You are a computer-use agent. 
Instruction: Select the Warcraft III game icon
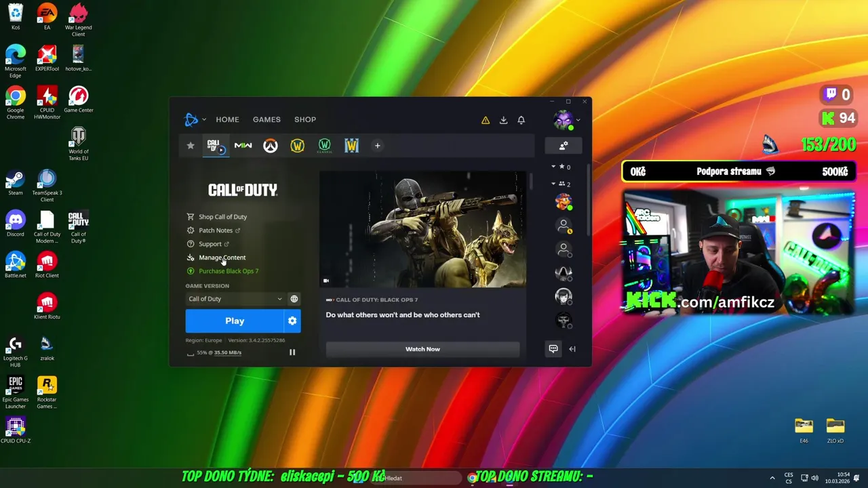click(351, 146)
